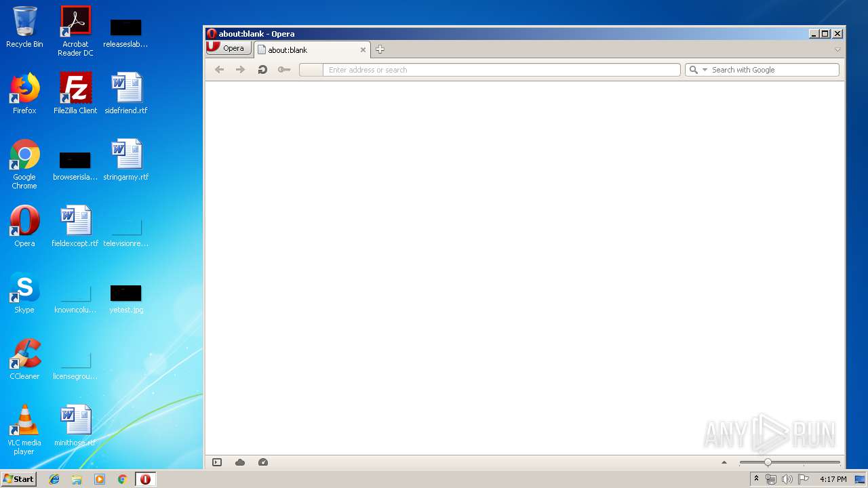The image size is (868, 488).
Task: Open the volume speaker tray icon
Action: pyautogui.click(x=787, y=479)
